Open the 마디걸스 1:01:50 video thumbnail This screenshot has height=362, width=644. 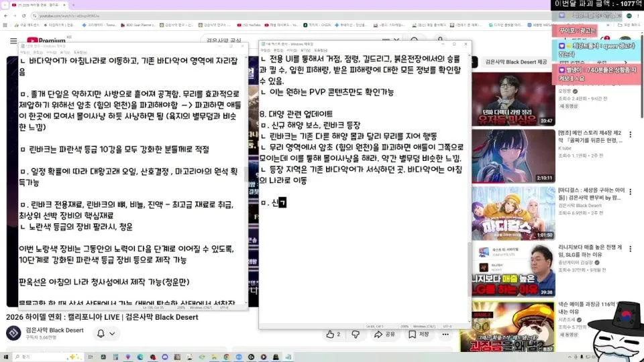coord(513,213)
